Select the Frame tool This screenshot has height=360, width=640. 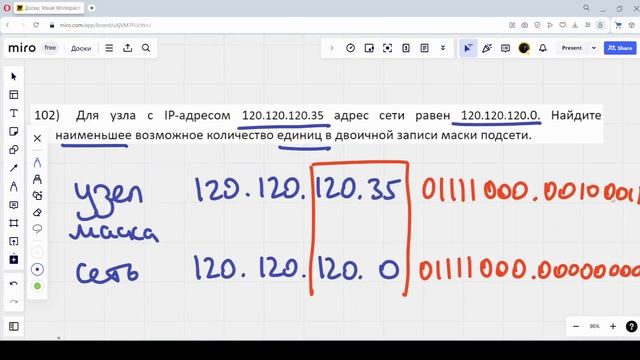(13, 223)
